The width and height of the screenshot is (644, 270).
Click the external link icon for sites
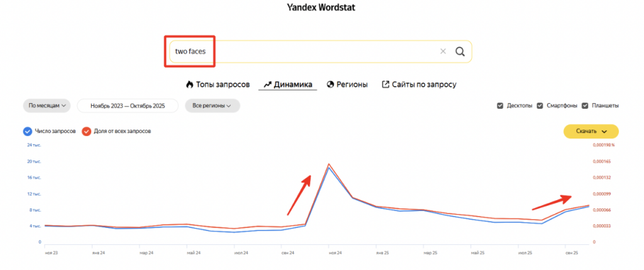pyautogui.click(x=386, y=85)
